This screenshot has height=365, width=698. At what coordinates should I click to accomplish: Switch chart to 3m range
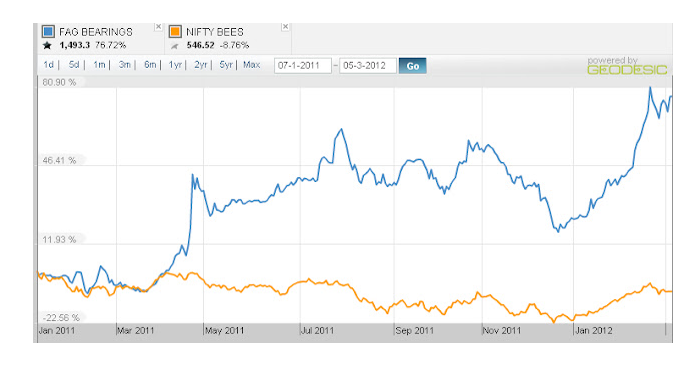pyautogui.click(x=125, y=65)
